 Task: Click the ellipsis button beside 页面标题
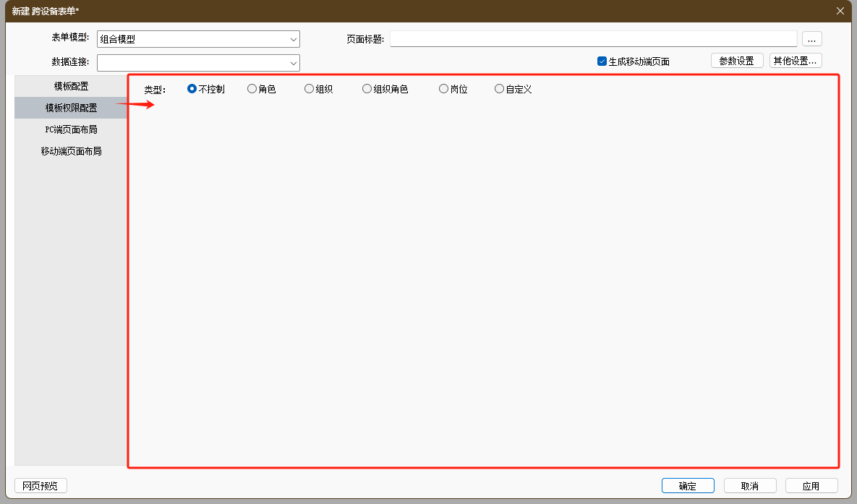(x=811, y=39)
